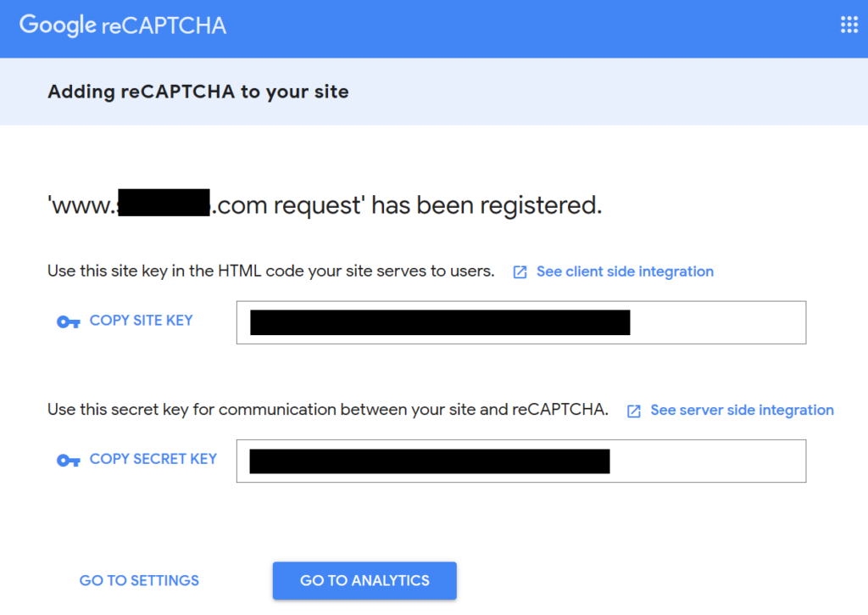Open the See client side integration page
This screenshot has height=615, width=868.
pos(625,271)
